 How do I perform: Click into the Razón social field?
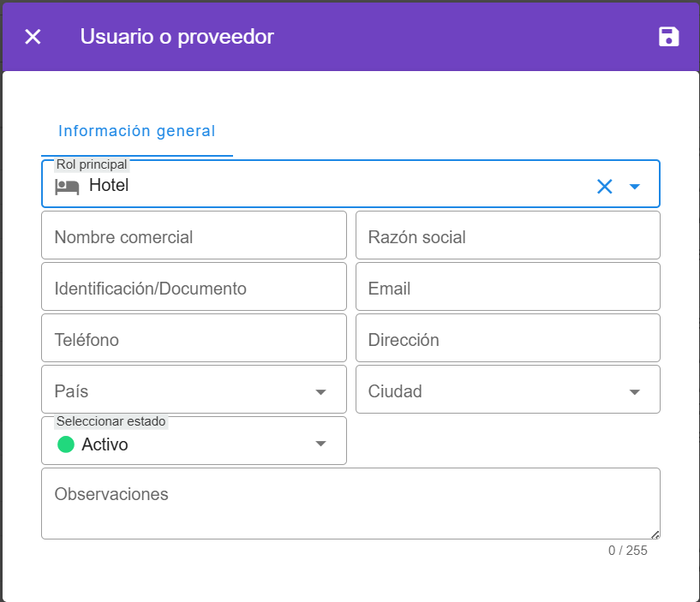(507, 236)
